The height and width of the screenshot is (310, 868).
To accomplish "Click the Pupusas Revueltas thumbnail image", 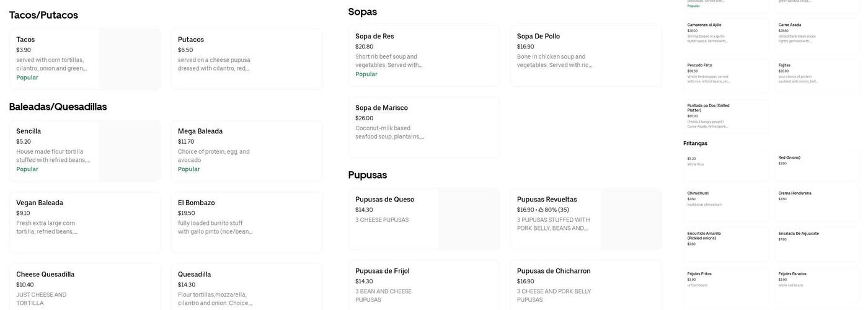I will coord(631,219).
